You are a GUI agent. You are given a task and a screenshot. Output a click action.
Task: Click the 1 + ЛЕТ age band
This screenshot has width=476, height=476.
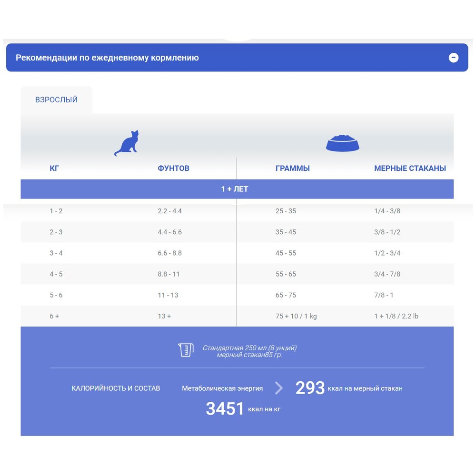pos(237,189)
